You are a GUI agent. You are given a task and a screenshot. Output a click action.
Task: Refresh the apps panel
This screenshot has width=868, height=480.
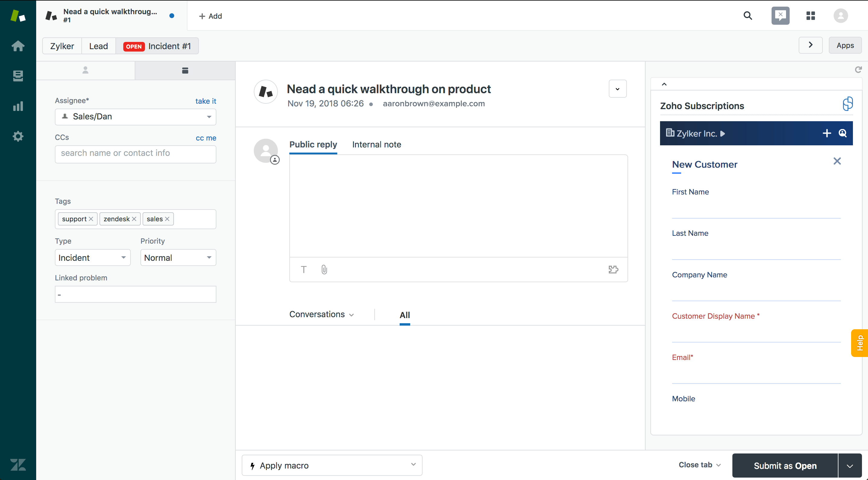click(x=858, y=69)
